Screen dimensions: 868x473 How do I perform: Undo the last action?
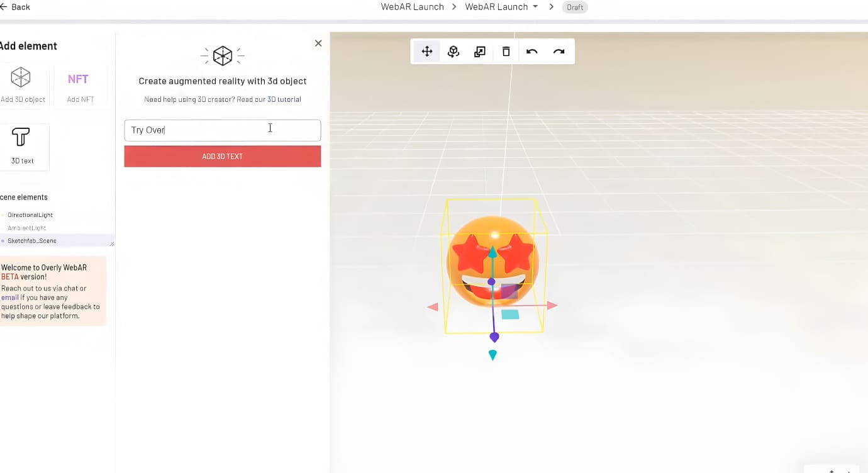[x=532, y=52]
